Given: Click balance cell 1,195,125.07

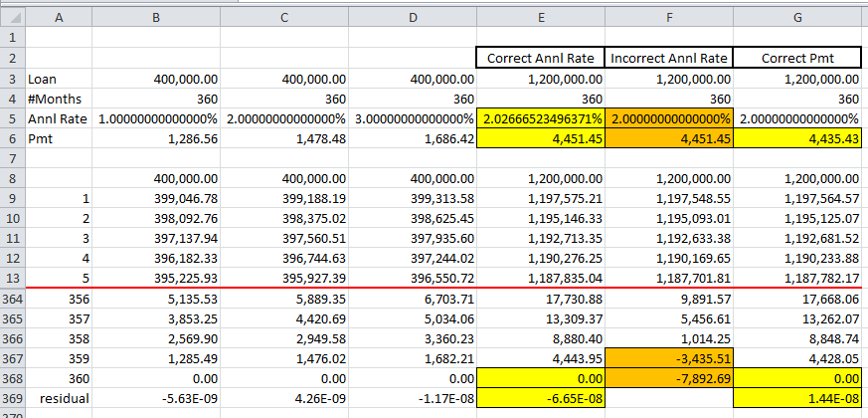Looking at the screenshot, I should click(797, 218).
